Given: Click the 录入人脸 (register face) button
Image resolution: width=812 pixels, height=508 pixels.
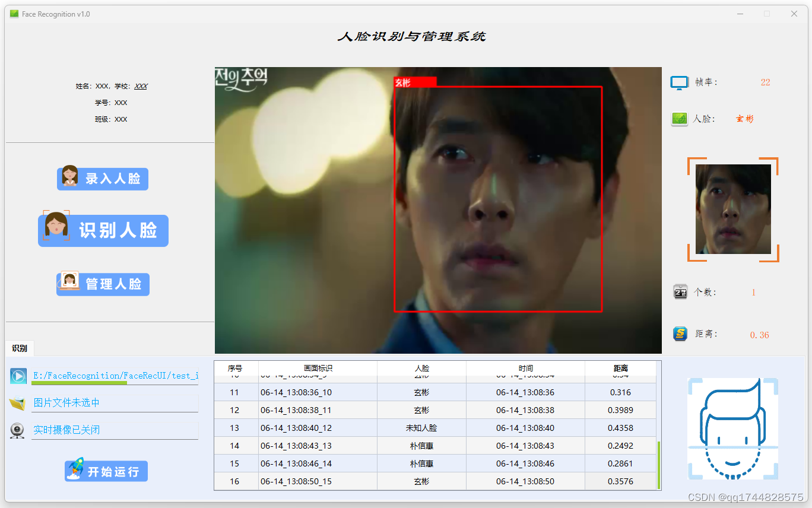Looking at the screenshot, I should 103,178.
